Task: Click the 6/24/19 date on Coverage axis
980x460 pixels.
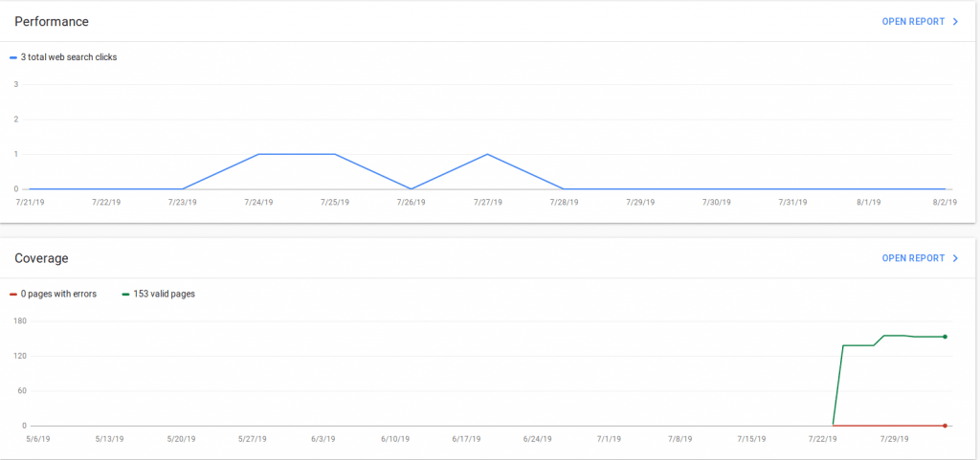Action: 538,439
